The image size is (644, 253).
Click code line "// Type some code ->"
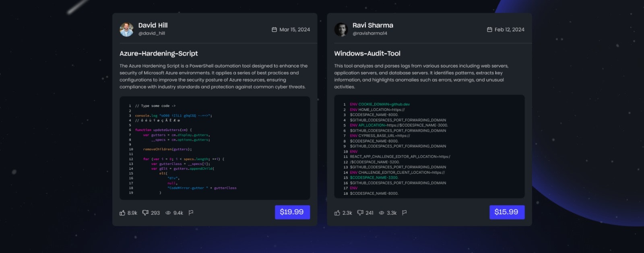click(x=155, y=106)
